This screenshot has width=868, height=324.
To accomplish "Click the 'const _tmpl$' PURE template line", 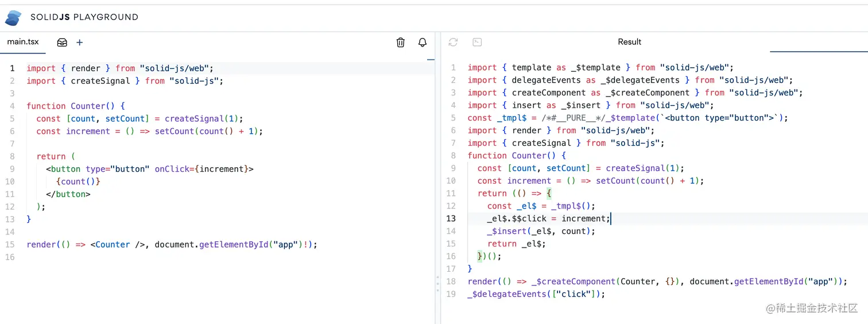I will click(x=628, y=118).
